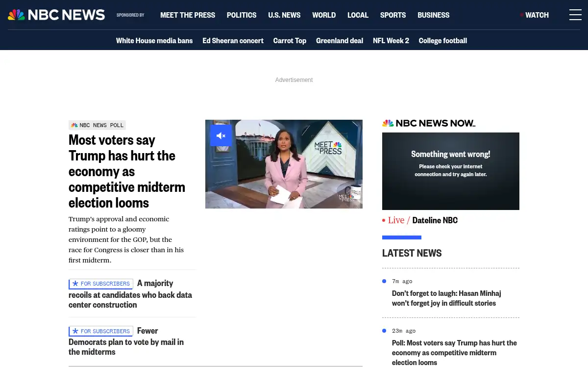Click the NBC News Poll tag

pos(97,125)
